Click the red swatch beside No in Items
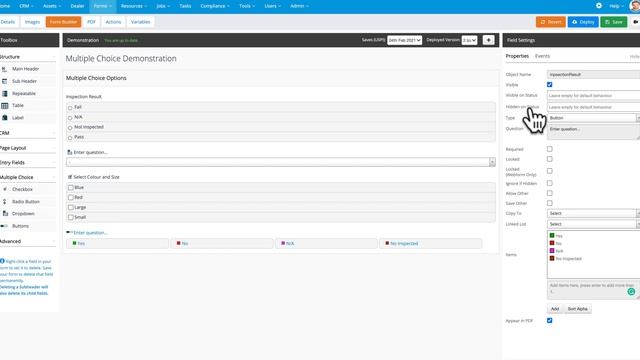640x360 pixels. pos(552,243)
